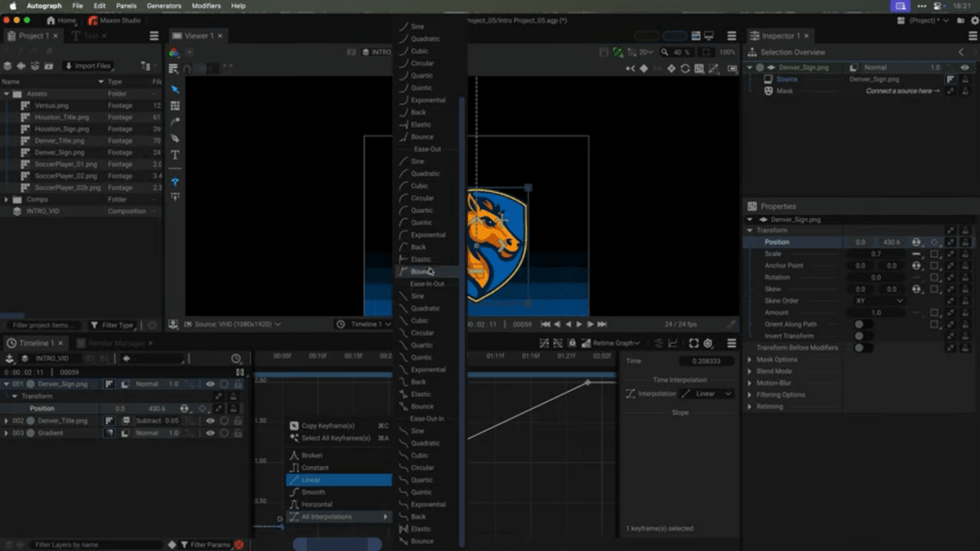Open the Generators menu in menu bar
980x551 pixels.
[164, 6]
